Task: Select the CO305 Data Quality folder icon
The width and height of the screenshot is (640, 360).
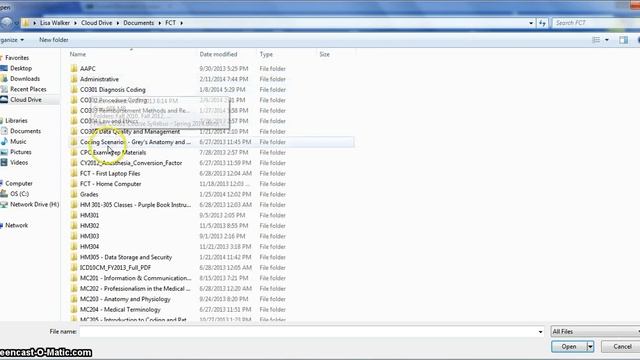Action: coord(74,131)
